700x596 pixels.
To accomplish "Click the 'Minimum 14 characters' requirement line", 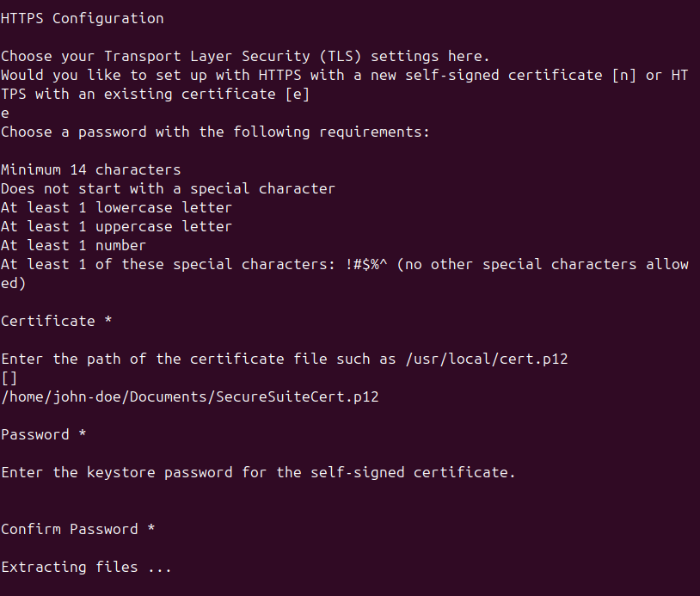I will point(90,169).
